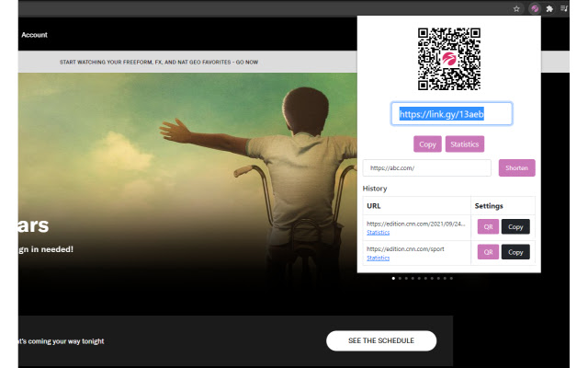Copy the cnn.com/sport history link
Screen dimensions: 588x368
pos(515,252)
